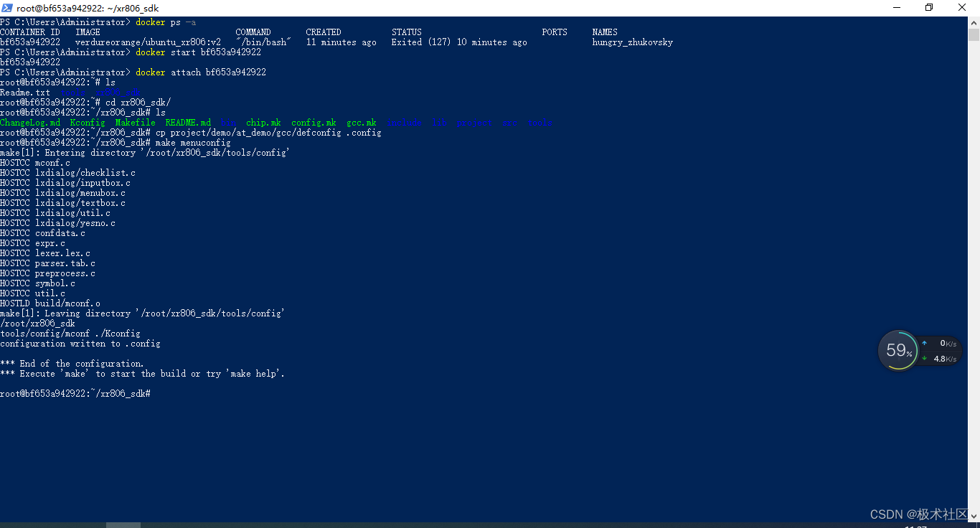Minimize the terminal window
This screenshot has width=980, height=528.
(x=897, y=8)
